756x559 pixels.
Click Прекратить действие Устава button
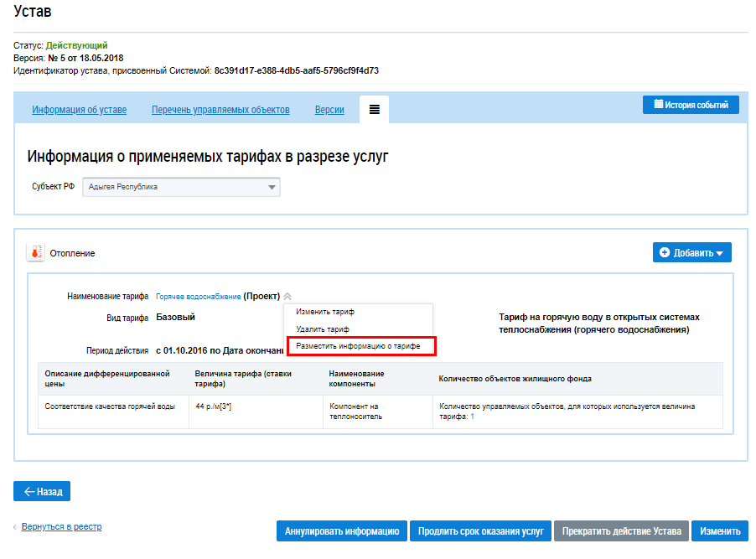622,531
